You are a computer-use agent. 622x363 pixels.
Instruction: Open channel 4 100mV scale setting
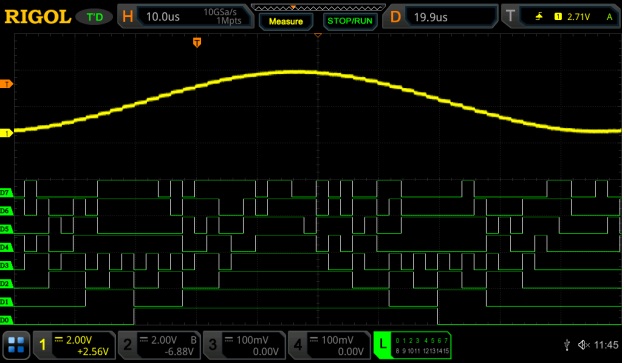click(337, 340)
